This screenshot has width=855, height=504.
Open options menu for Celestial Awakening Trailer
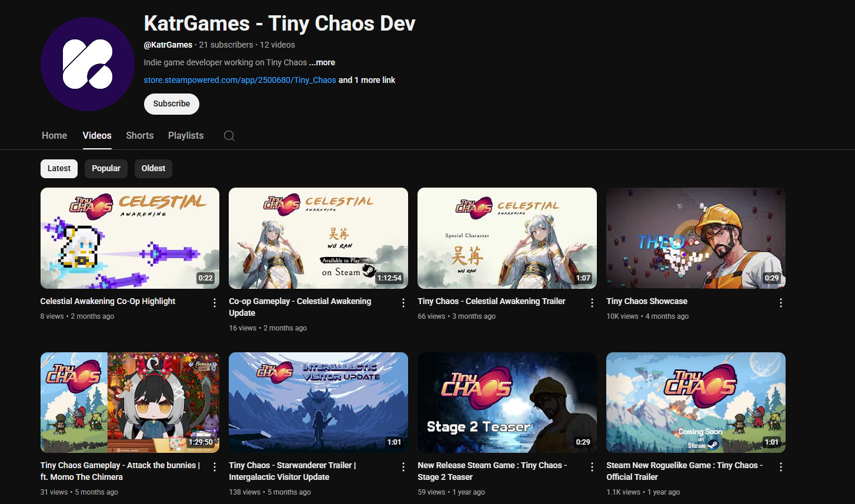pos(592,303)
